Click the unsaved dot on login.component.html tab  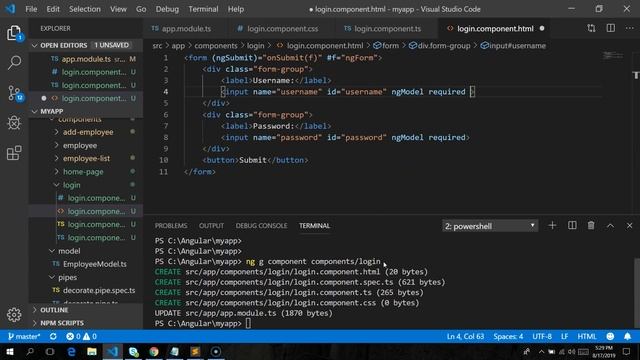pos(542,29)
